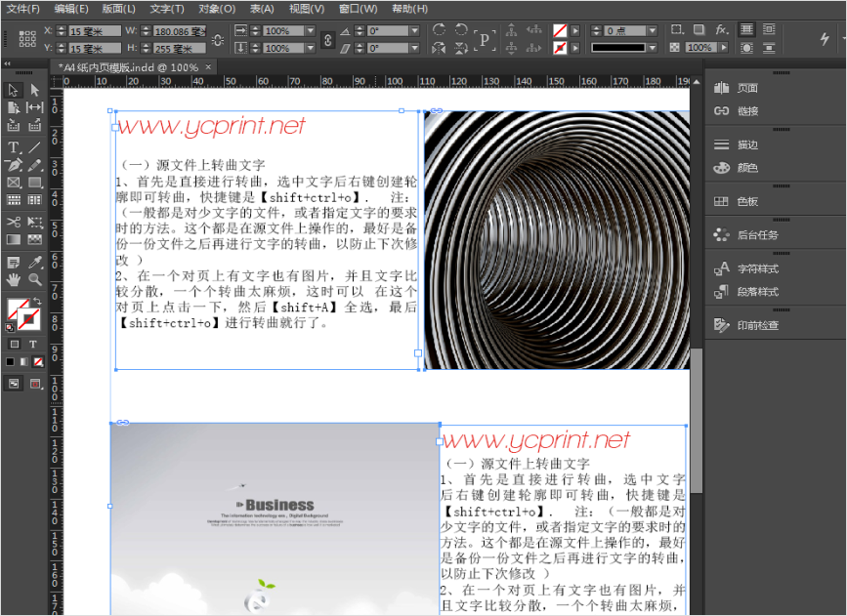847x616 pixels.
Task: Toggle constrain width and height proportions
Action: point(217,39)
